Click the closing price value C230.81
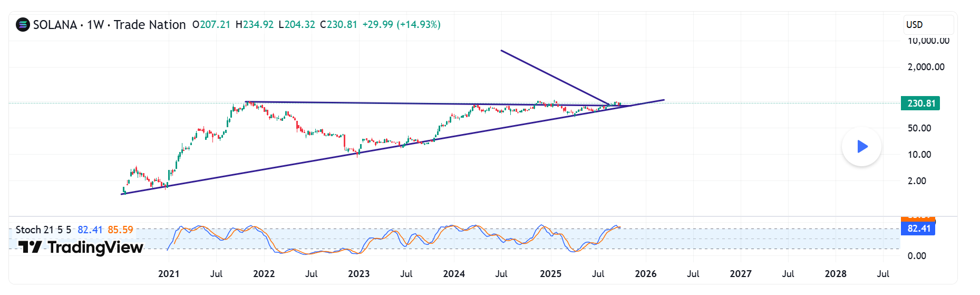Viewport: 980px width, 295px height. point(338,25)
